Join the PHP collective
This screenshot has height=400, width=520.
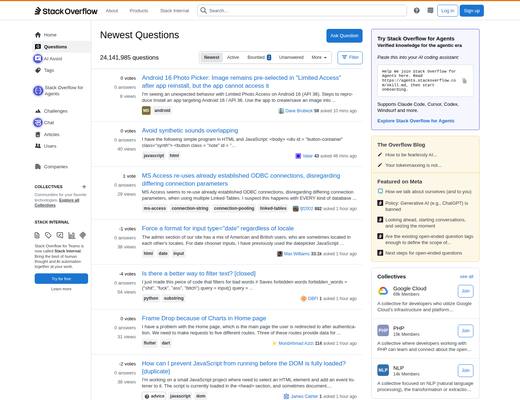(x=466, y=331)
